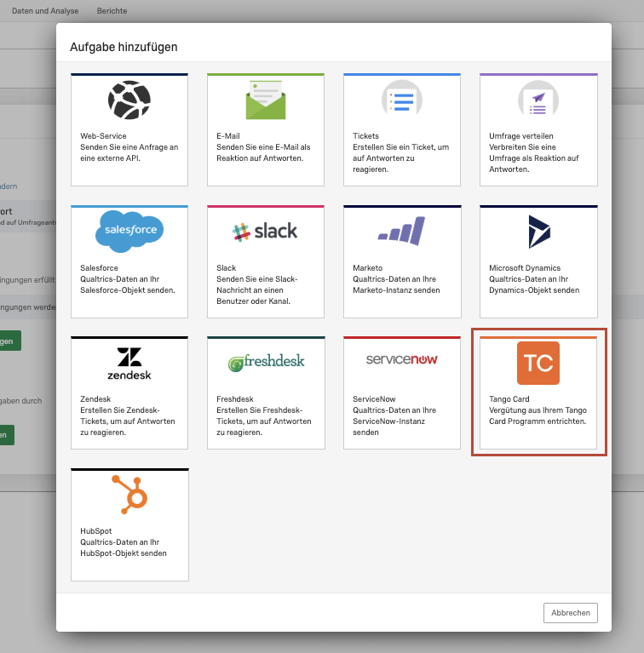Click 'Salesforce-Objekt senden' description
The image size is (644, 653).
(128, 284)
